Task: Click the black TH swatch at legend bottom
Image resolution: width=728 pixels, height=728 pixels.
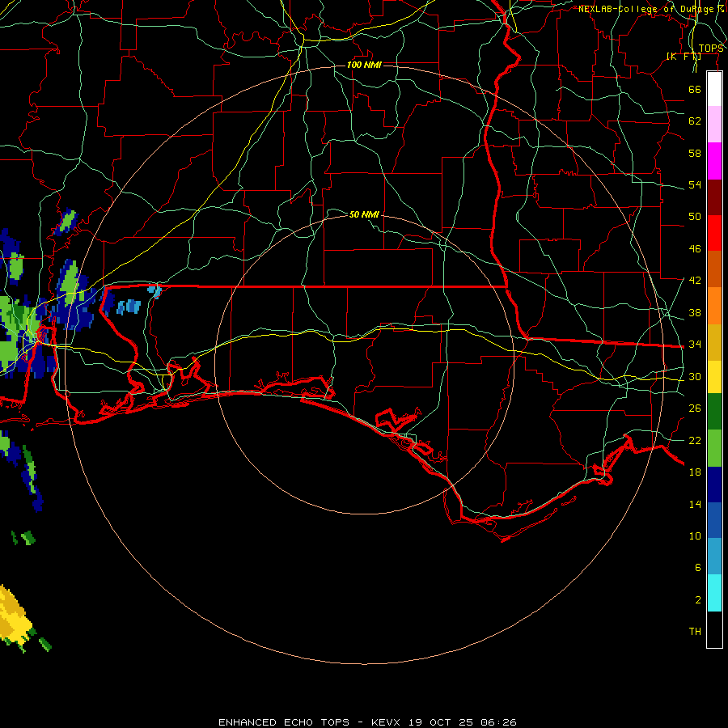Action: [x=714, y=629]
